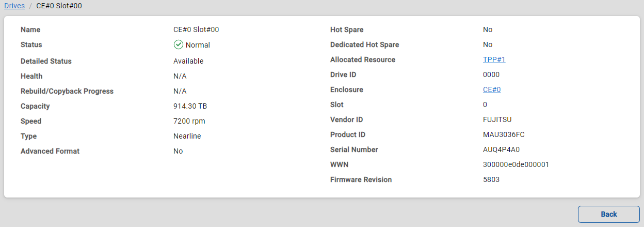This screenshot has width=644, height=227.
Task: Open the TPP#1 allocated resource link
Action: [x=494, y=59]
